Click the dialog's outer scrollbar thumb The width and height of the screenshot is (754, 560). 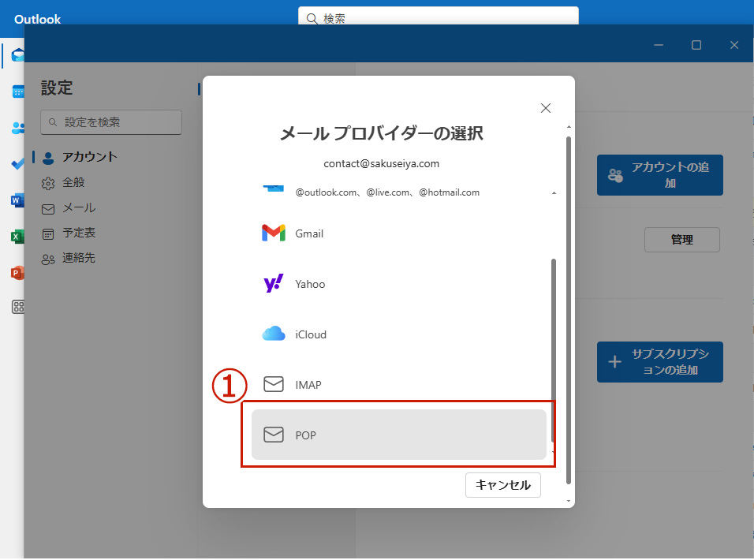pyautogui.click(x=569, y=310)
